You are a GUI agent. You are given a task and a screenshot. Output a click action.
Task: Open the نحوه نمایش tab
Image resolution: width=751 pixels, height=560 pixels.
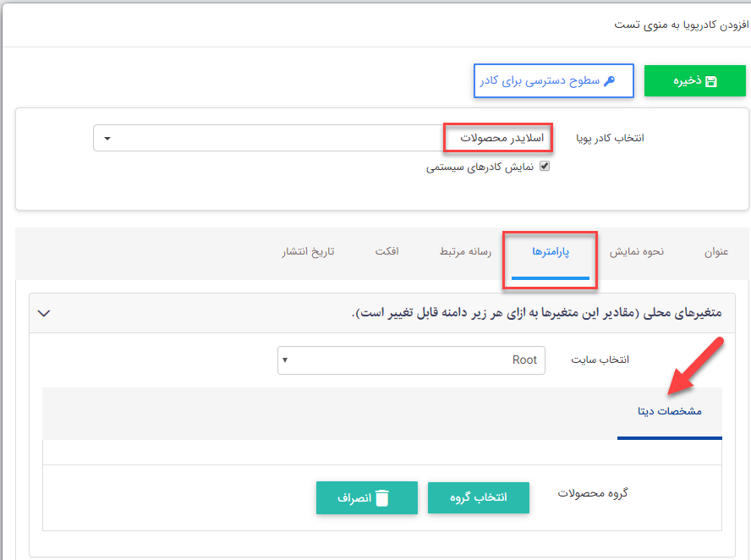point(636,251)
